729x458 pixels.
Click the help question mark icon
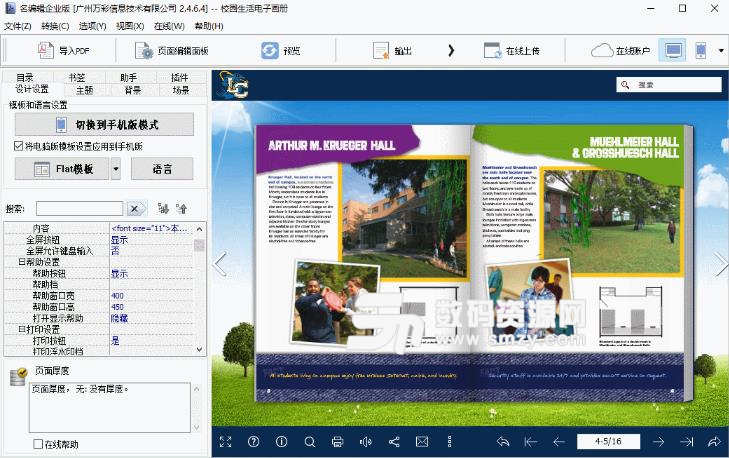tap(253, 441)
